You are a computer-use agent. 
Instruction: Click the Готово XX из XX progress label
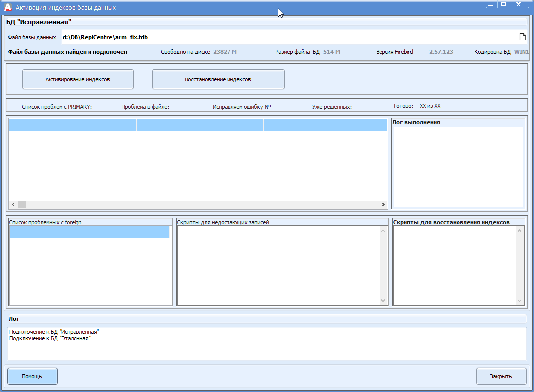tap(417, 106)
